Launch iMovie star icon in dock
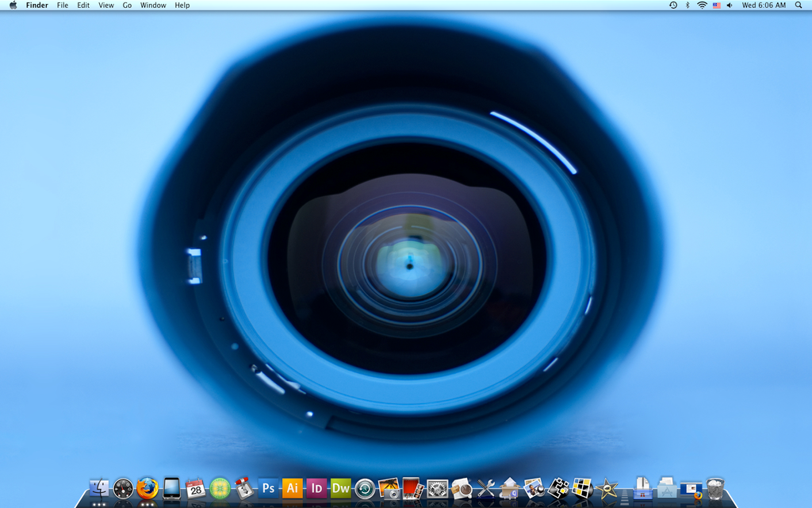 point(607,488)
